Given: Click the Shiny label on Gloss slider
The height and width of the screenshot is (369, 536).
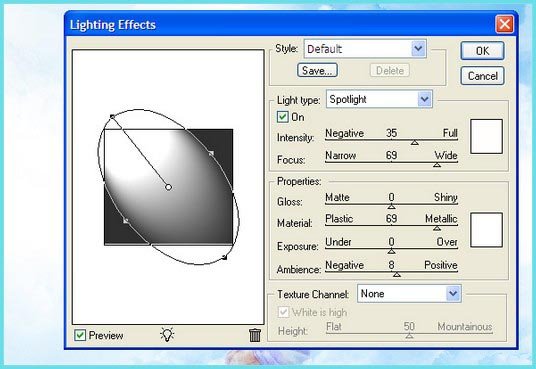Looking at the screenshot, I should (445, 197).
